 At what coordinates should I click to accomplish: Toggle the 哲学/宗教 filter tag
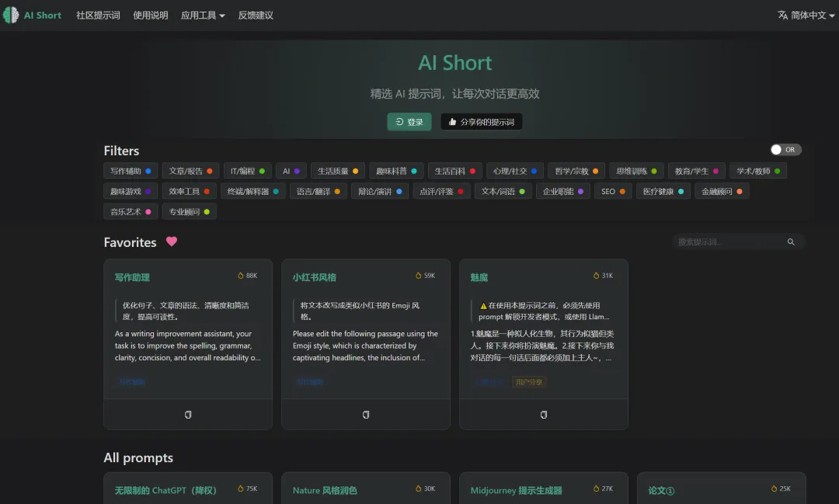tap(576, 171)
